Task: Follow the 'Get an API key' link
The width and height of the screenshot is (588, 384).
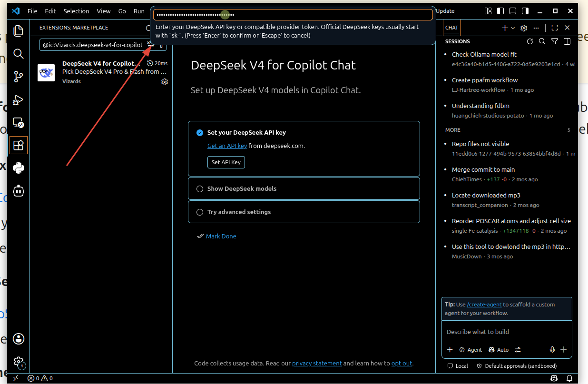Action: tap(227, 146)
